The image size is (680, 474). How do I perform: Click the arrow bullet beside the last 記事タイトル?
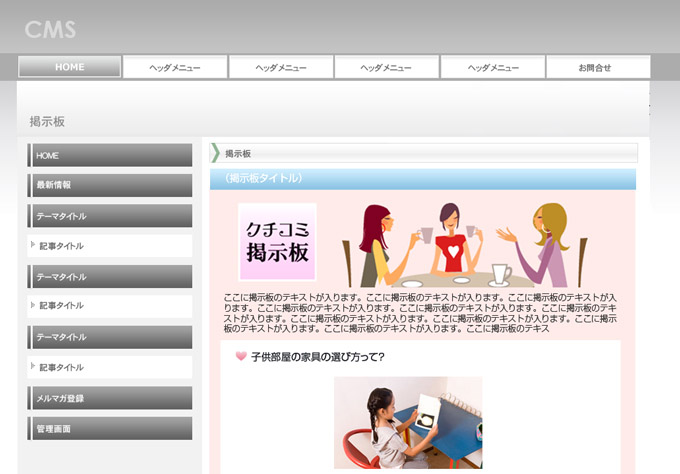click(33, 367)
